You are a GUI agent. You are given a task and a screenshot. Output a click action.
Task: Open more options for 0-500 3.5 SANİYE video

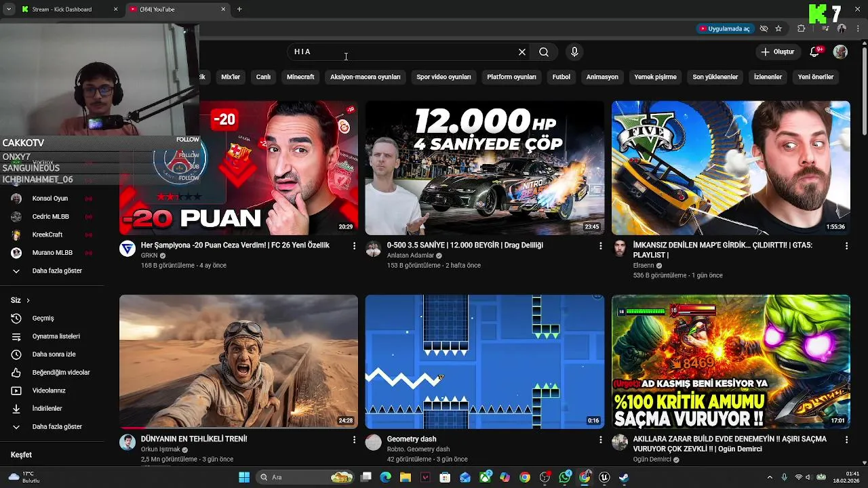(600, 246)
